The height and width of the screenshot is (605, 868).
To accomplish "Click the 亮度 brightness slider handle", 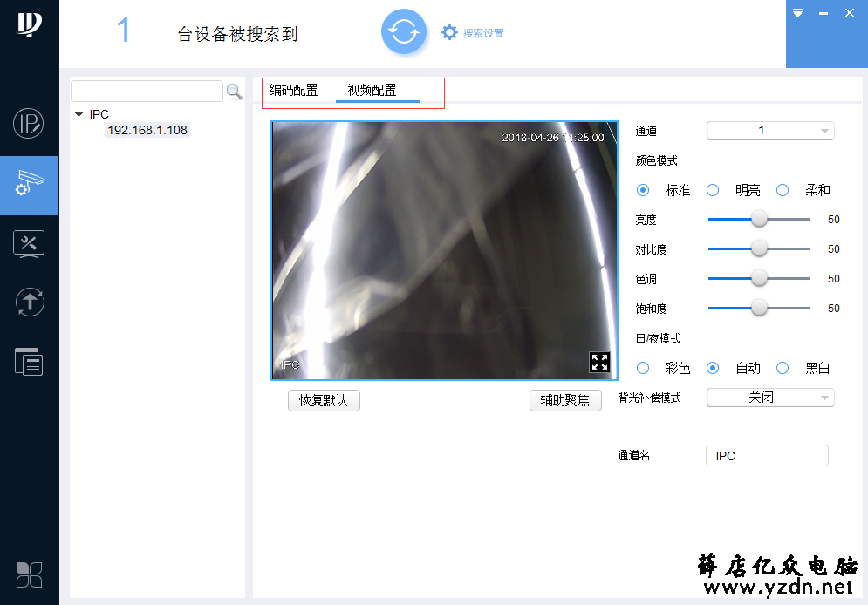I will click(759, 219).
